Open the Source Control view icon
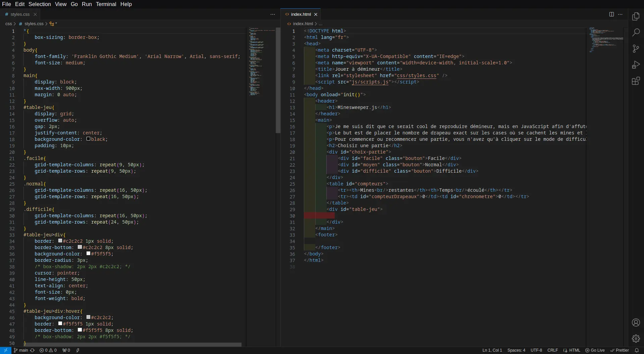644x354 pixels. [x=636, y=49]
